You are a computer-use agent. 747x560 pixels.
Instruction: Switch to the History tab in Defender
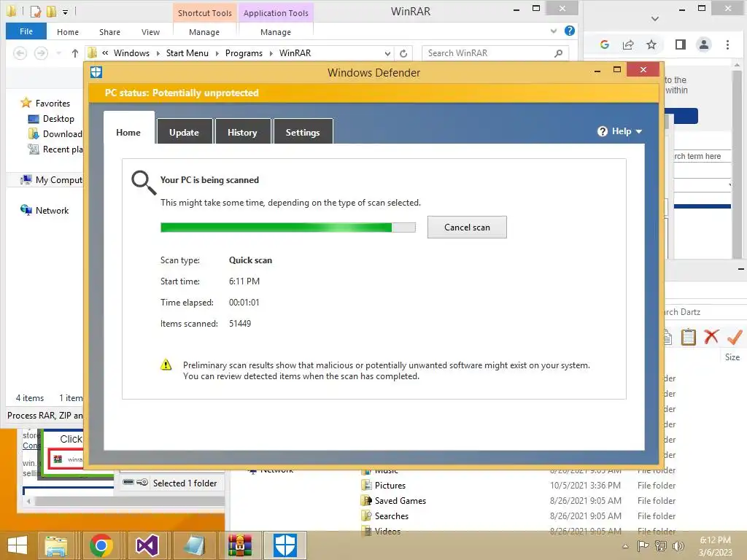click(242, 132)
